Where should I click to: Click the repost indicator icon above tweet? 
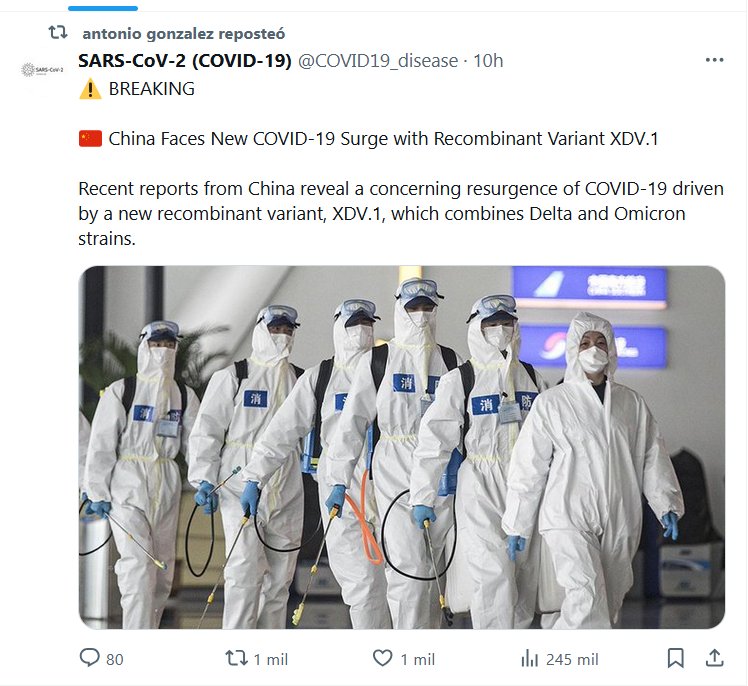[58, 32]
